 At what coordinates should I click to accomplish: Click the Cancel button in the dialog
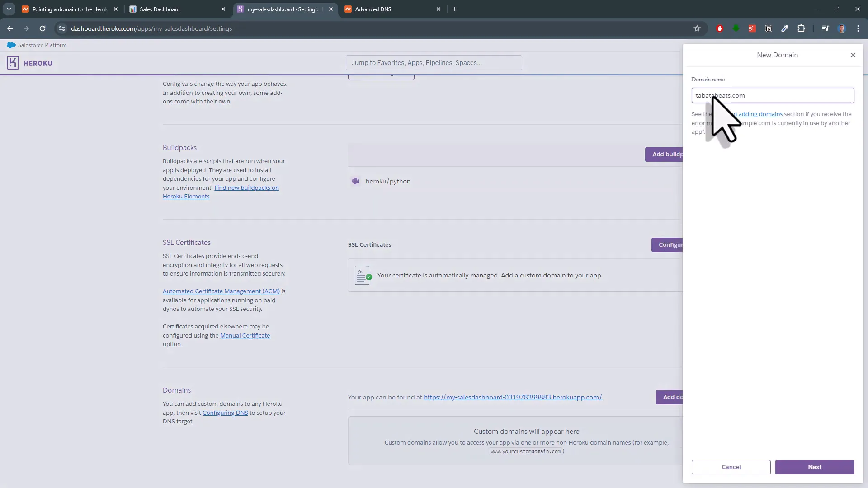tap(731, 467)
